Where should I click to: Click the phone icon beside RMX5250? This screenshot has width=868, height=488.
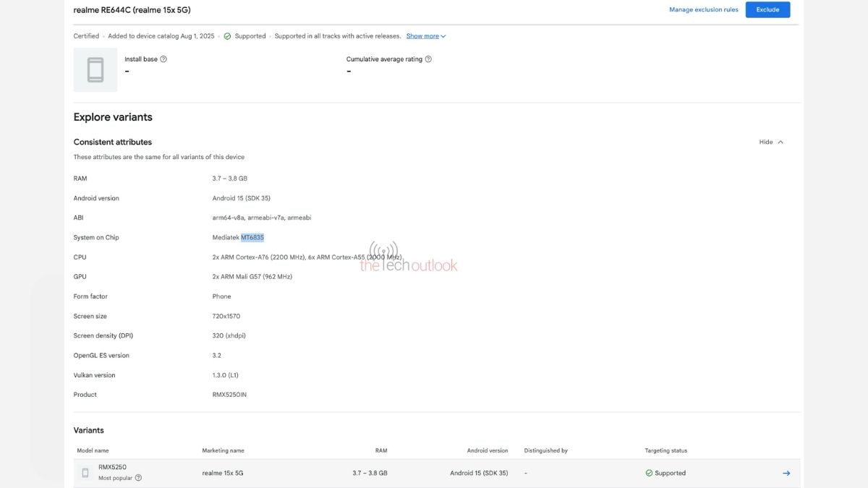85,472
